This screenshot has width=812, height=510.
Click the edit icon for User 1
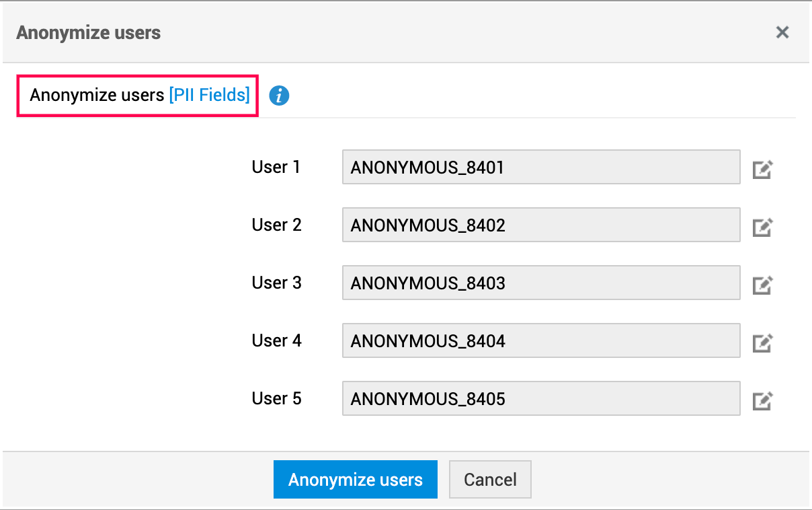click(762, 169)
